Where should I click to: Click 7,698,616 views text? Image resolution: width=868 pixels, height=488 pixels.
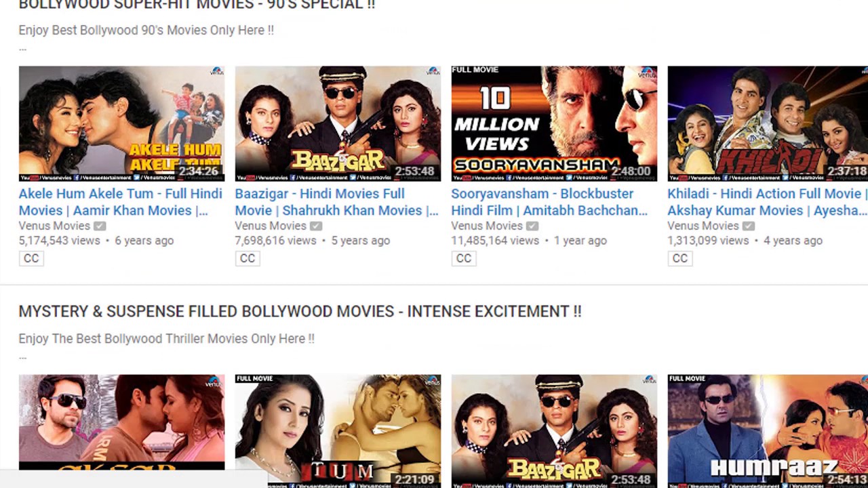(275, 241)
